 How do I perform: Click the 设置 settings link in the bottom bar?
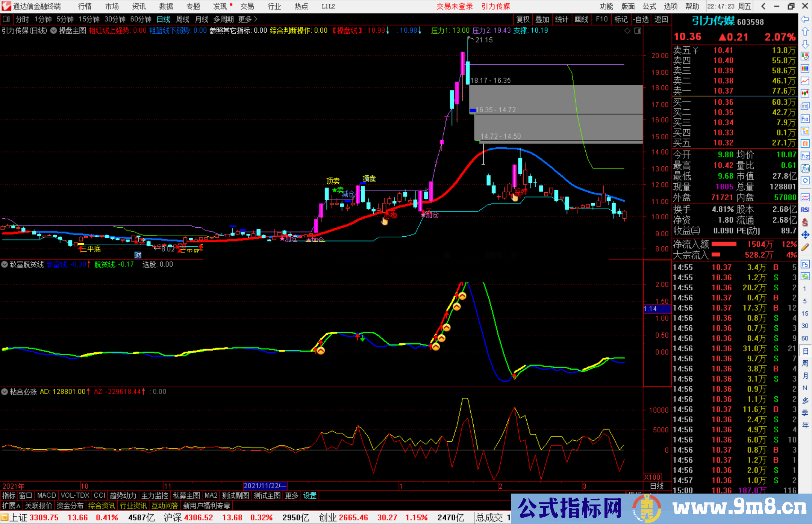(x=310, y=495)
